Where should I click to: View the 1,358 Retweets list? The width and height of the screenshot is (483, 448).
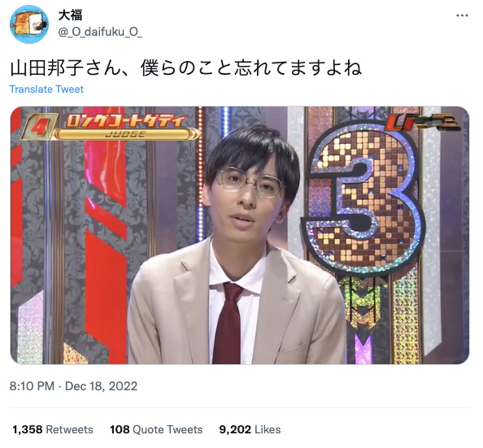(53, 429)
